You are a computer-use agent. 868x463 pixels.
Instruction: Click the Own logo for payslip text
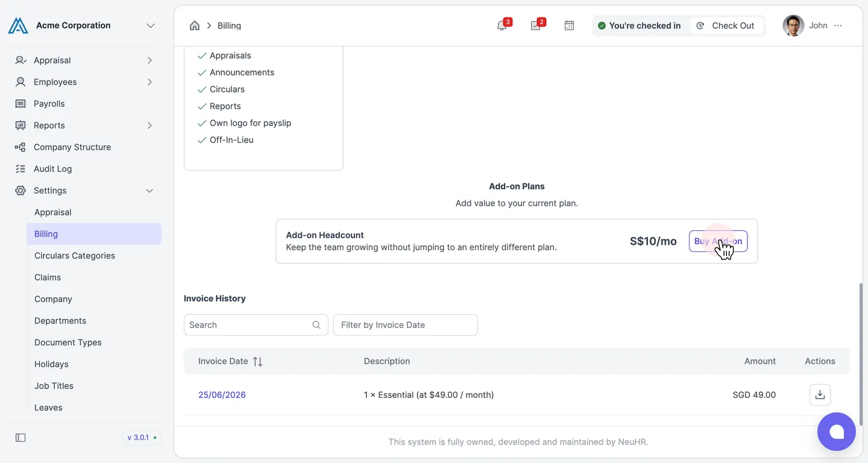(250, 123)
